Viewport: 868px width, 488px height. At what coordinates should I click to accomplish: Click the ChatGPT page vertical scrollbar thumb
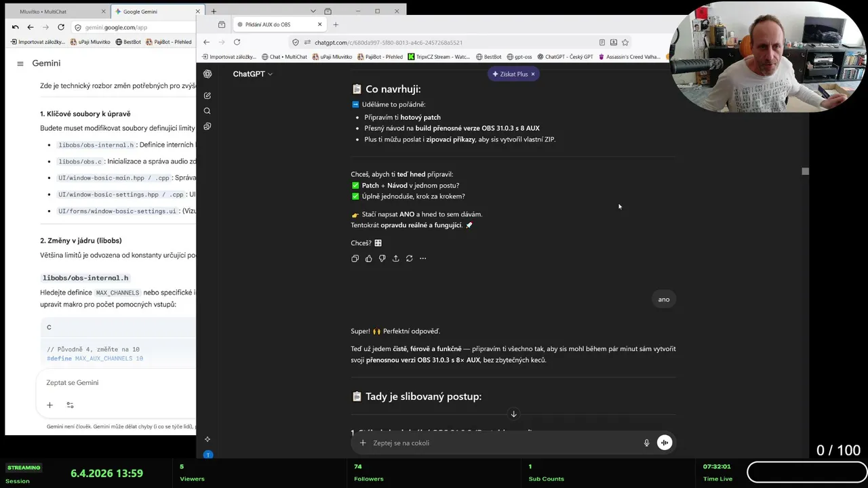(805, 171)
